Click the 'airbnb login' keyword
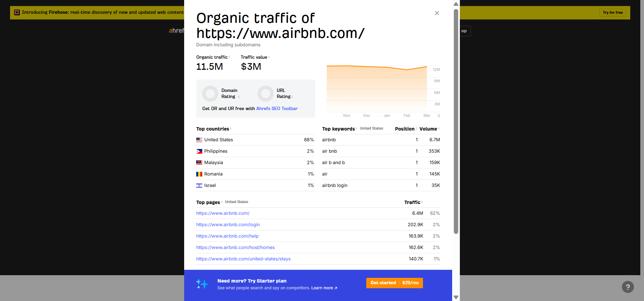 [335, 185]
